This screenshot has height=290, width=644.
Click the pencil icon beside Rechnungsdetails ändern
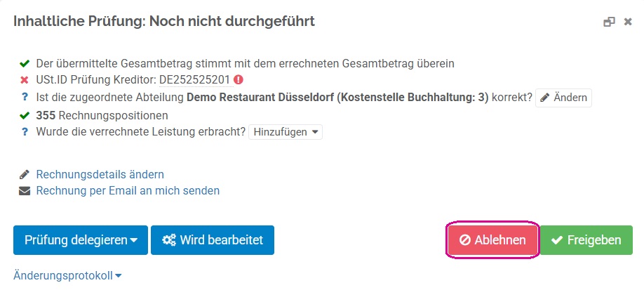coord(25,174)
